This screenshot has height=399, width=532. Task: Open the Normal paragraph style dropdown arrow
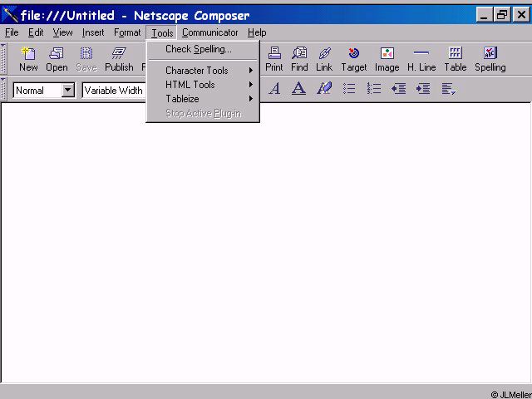tap(68, 91)
